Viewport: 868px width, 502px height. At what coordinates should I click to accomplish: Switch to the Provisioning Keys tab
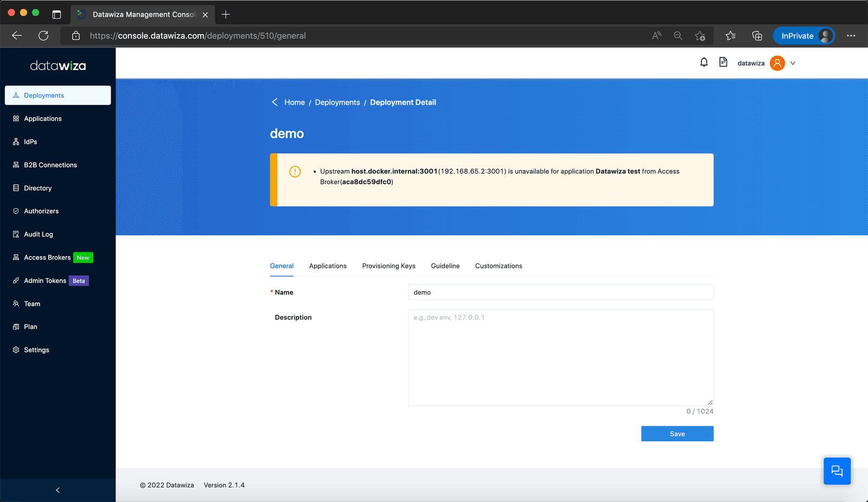pyautogui.click(x=389, y=266)
